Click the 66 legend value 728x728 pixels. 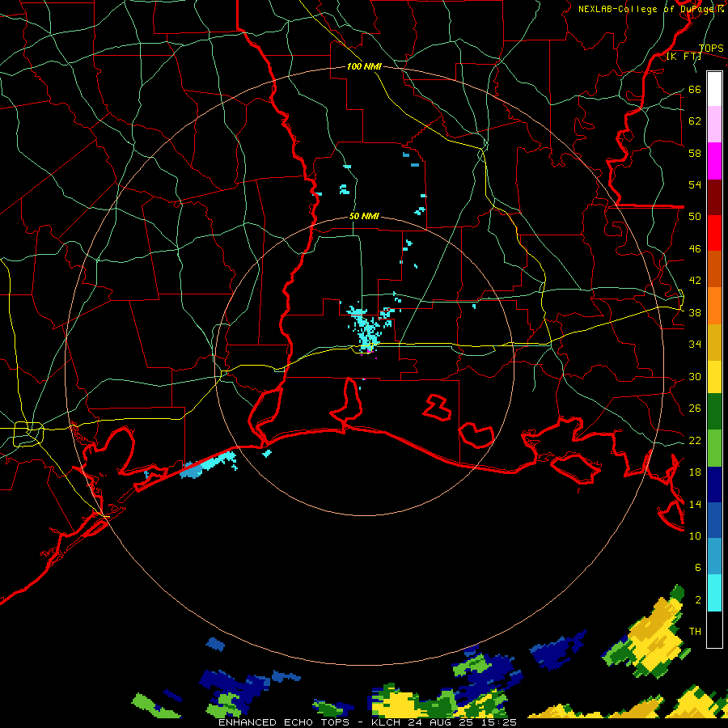(695, 90)
